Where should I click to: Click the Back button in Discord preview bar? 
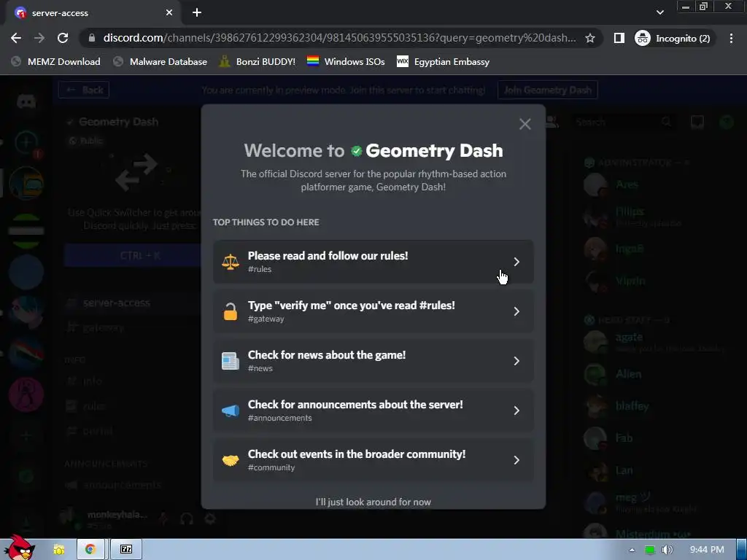click(85, 90)
